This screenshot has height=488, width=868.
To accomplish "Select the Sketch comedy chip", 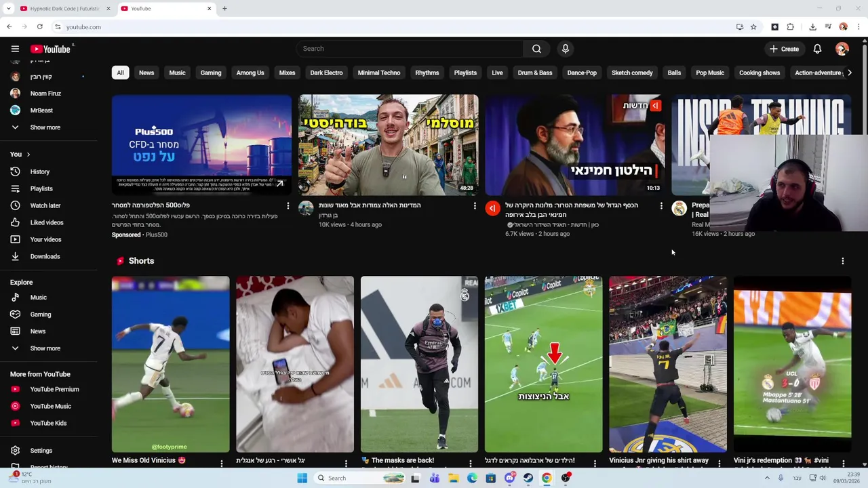I will (x=632, y=73).
